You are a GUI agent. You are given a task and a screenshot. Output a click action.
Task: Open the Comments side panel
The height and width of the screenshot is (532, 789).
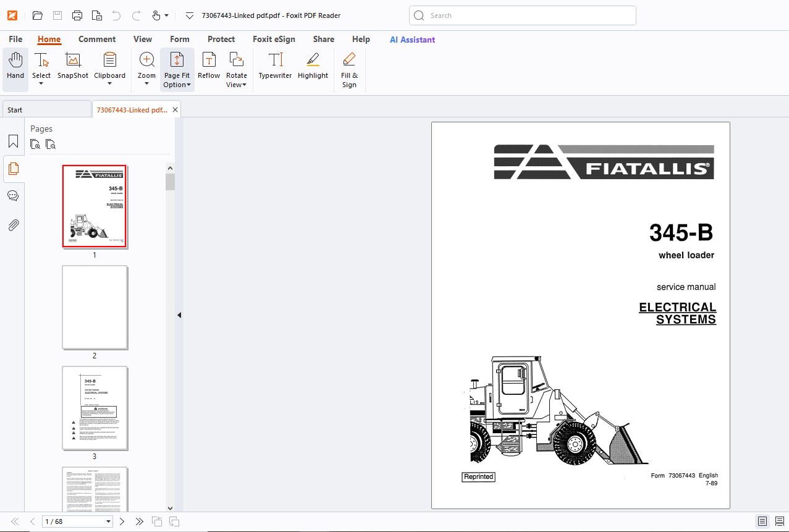13,196
